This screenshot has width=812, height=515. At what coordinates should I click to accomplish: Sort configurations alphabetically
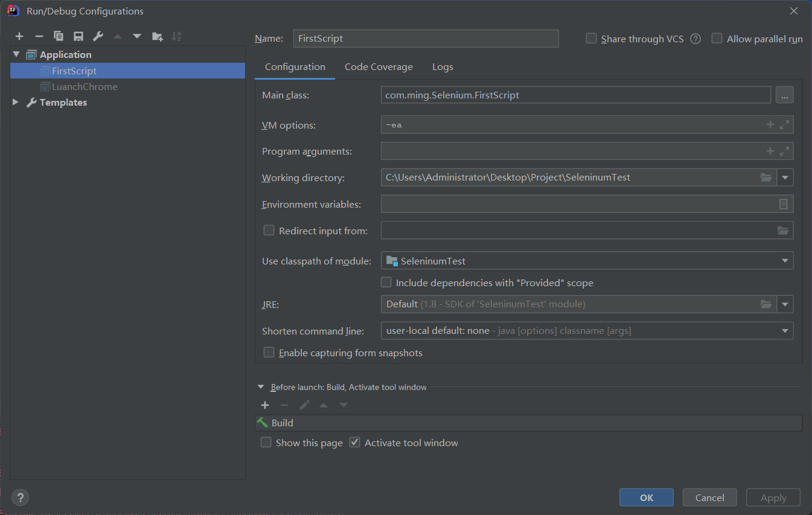point(176,37)
